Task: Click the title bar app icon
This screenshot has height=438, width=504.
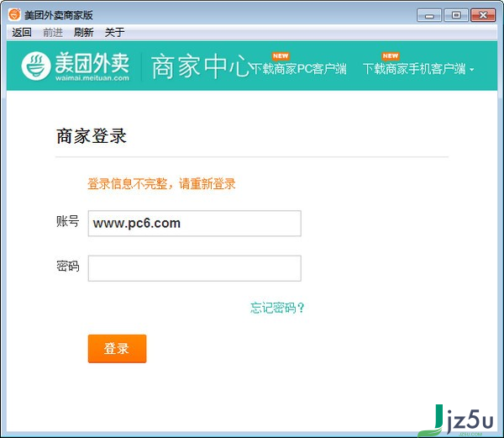Action: pos(14,14)
